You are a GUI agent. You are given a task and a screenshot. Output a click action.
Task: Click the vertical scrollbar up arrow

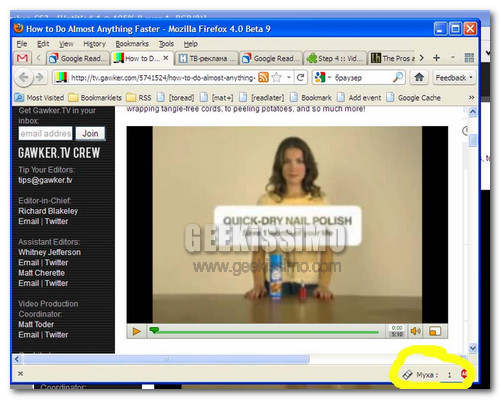coord(472,112)
